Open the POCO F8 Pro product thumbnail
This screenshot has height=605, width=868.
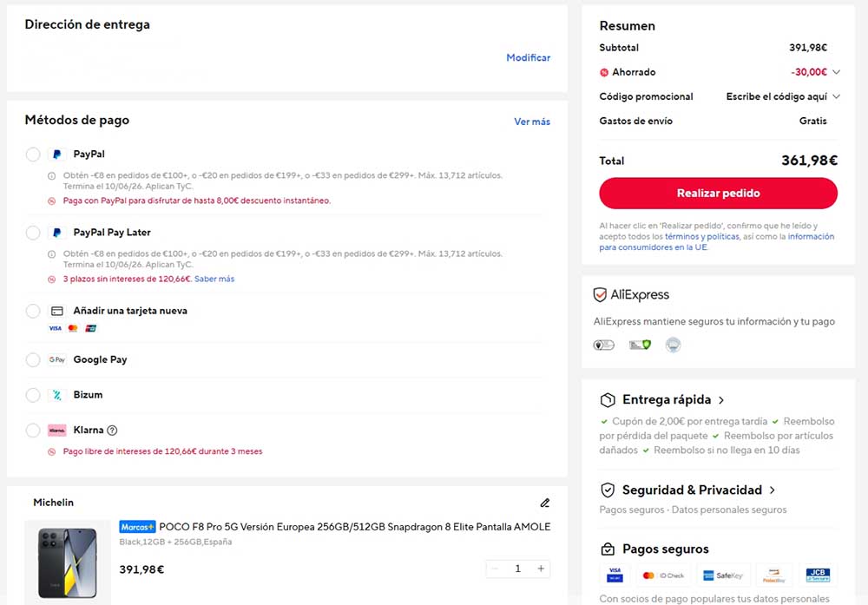point(68,562)
